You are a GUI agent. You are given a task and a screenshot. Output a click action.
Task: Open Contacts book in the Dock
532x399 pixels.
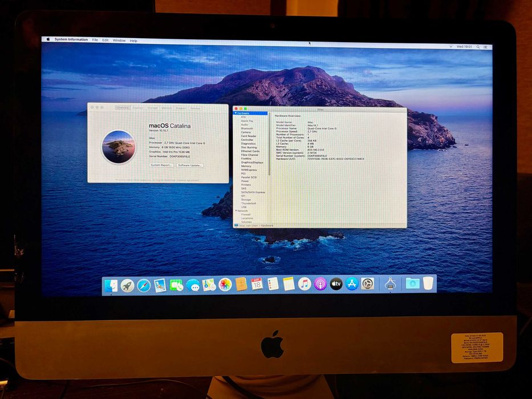coord(241,284)
